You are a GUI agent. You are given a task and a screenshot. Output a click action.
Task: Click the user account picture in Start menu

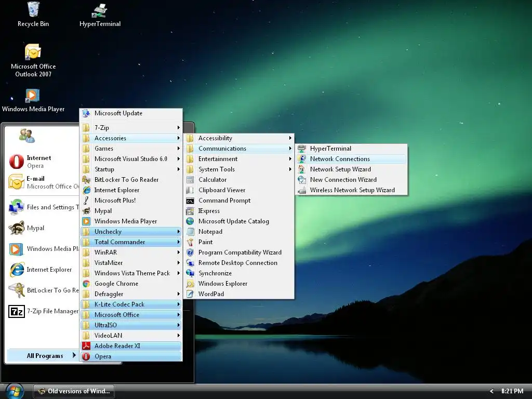click(x=27, y=136)
